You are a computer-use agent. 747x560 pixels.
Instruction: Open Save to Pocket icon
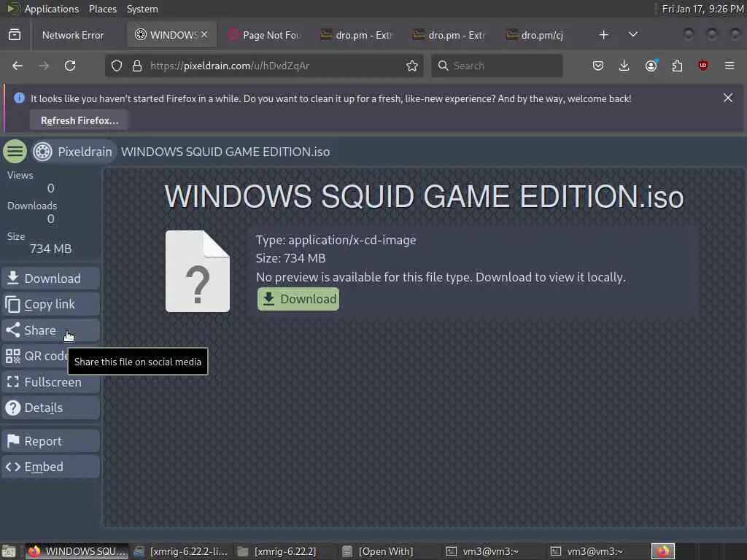click(x=598, y=66)
